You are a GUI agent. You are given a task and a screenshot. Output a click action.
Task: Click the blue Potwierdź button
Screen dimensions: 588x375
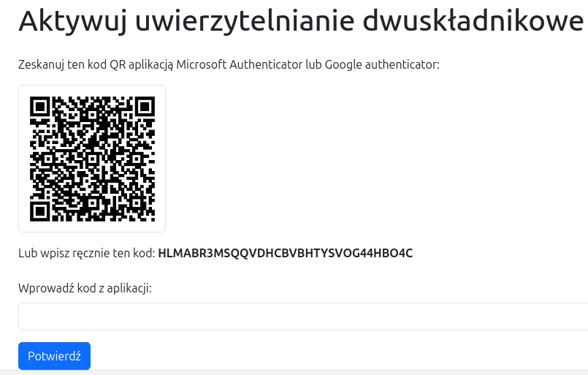coord(54,356)
